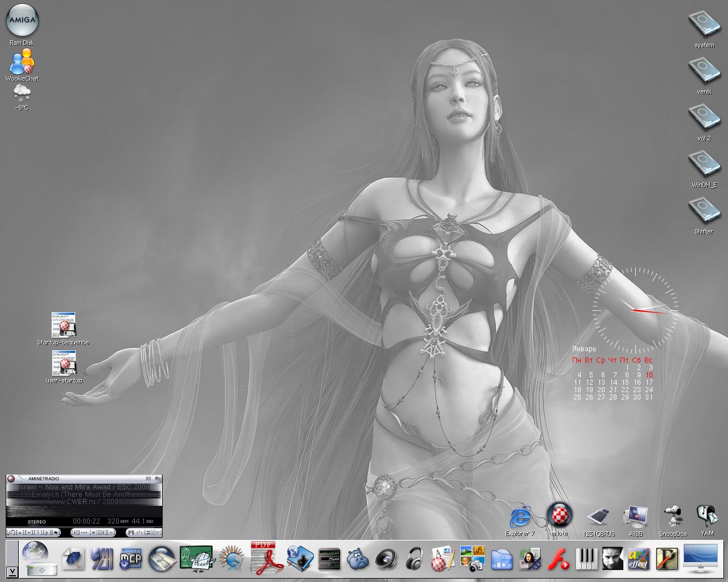This screenshot has width=728, height=582.
Task: Click the globe network icon in dock
Action: click(x=35, y=552)
